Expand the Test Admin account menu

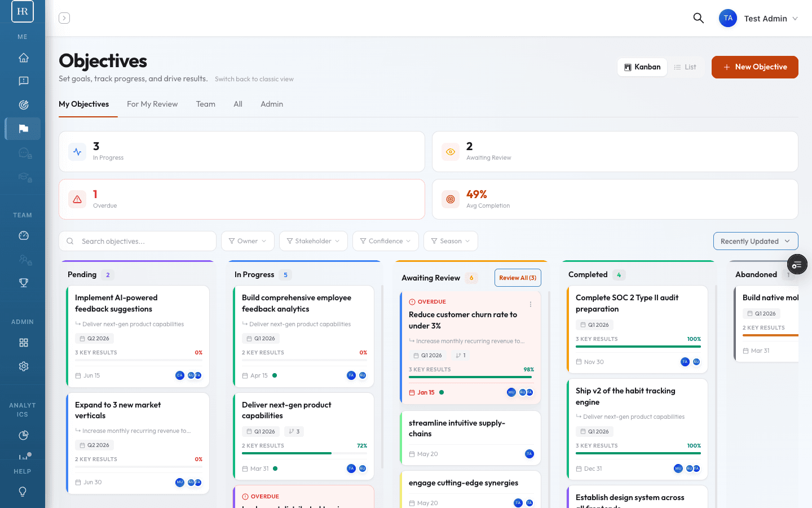click(770, 18)
